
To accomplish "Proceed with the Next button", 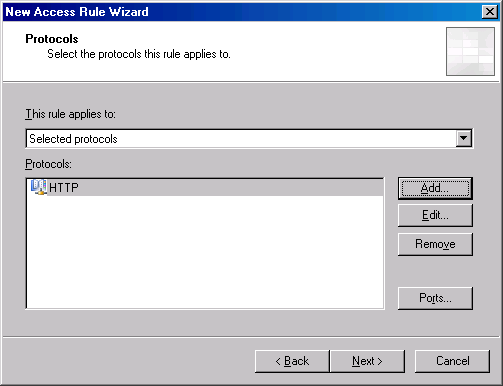I will point(367,361).
